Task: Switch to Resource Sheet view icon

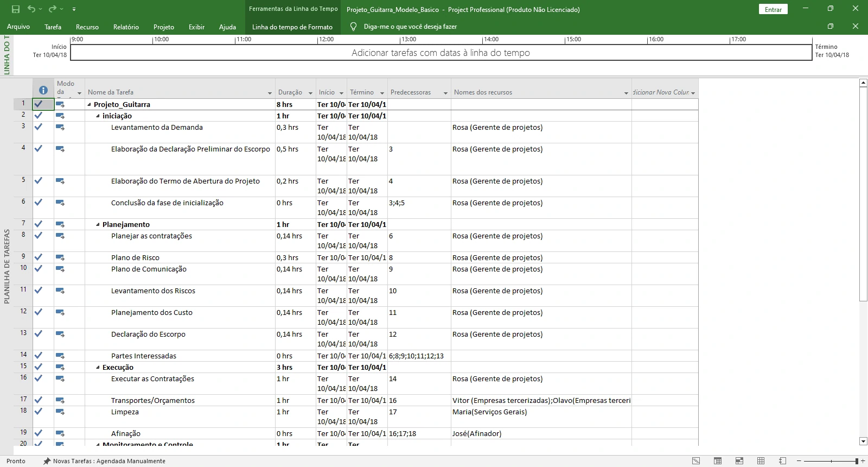Action: (x=761, y=461)
